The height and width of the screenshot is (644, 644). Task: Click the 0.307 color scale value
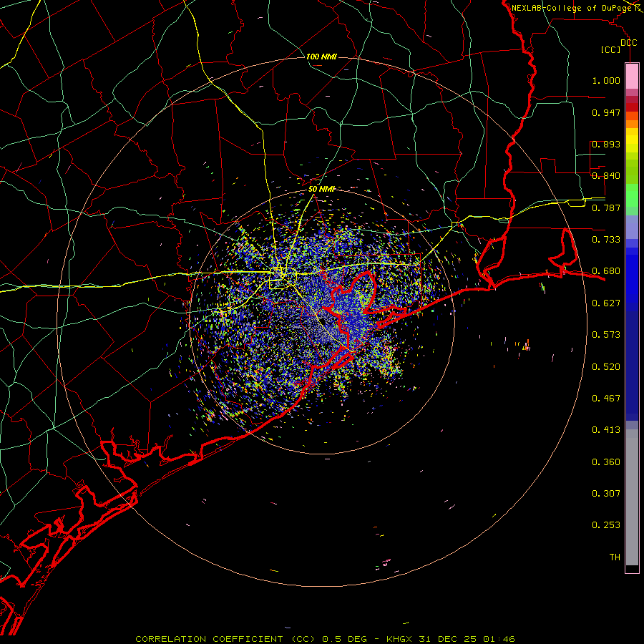pos(606,494)
